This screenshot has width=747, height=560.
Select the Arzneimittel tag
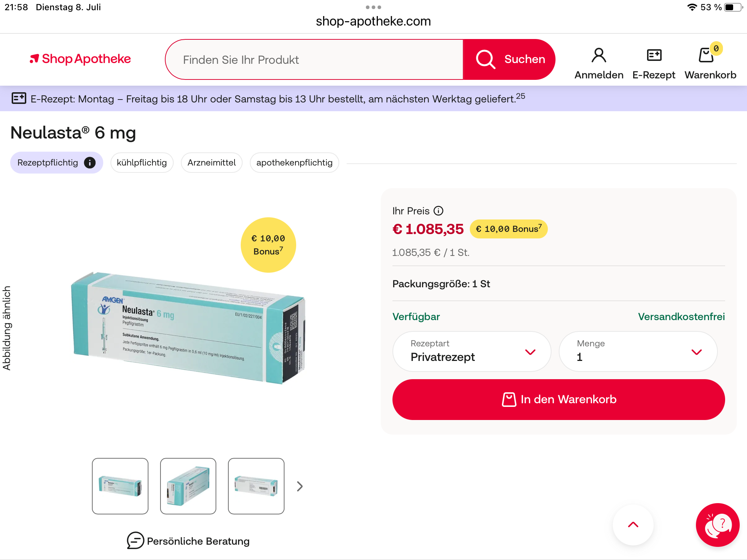[212, 163]
